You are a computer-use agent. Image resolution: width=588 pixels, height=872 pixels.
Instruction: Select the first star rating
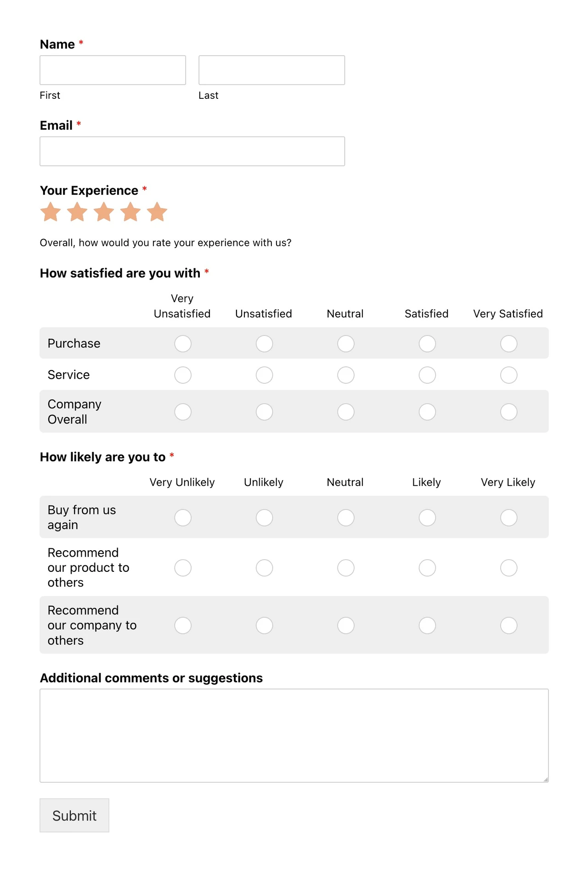[51, 212]
